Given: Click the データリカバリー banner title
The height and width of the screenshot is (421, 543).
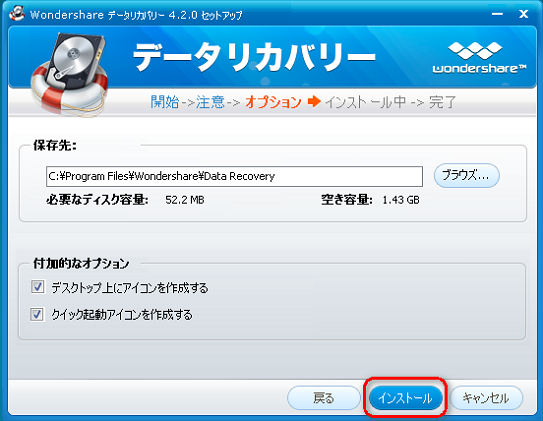Looking at the screenshot, I should click(254, 57).
